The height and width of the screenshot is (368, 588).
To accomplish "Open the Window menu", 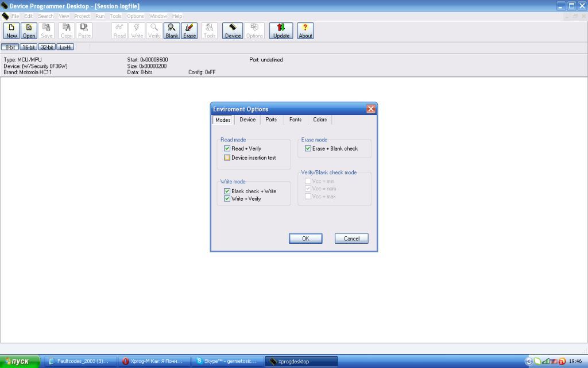I will pyautogui.click(x=158, y=16).
